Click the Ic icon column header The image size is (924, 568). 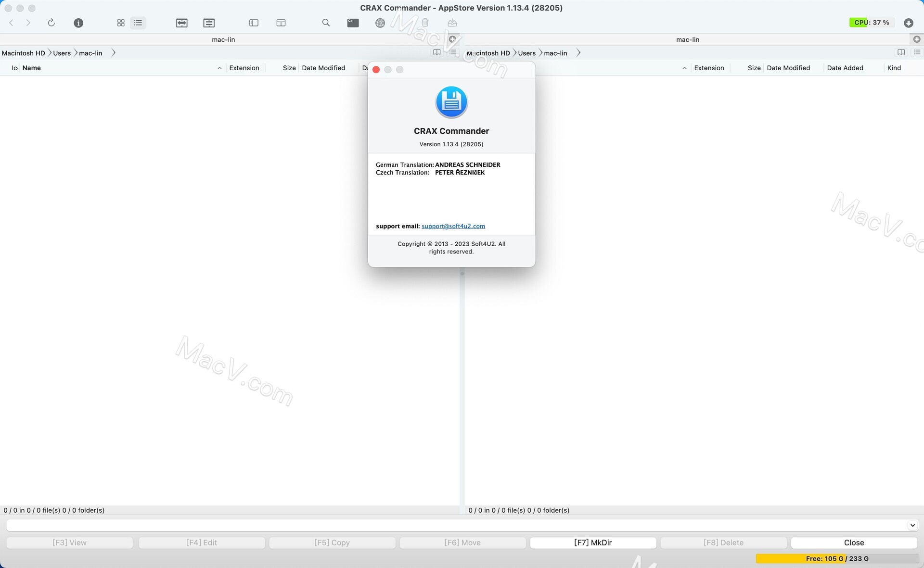click(x=14, y=68)
